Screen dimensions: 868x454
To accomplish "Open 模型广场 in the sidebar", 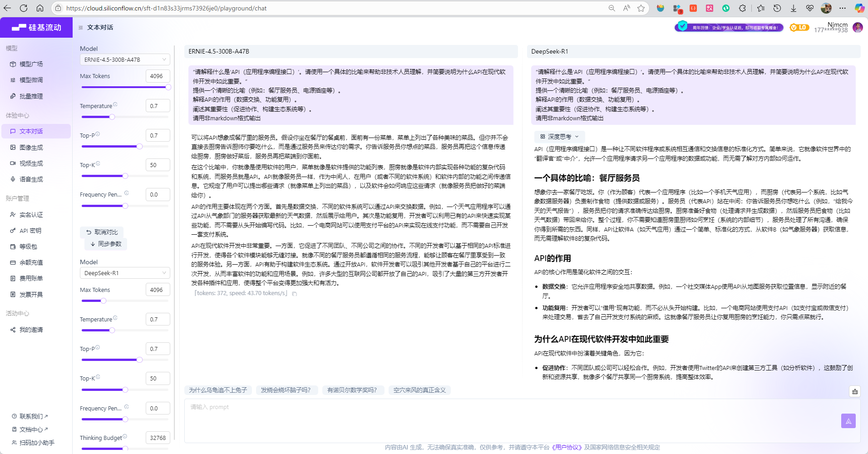I will coord(31,64).
